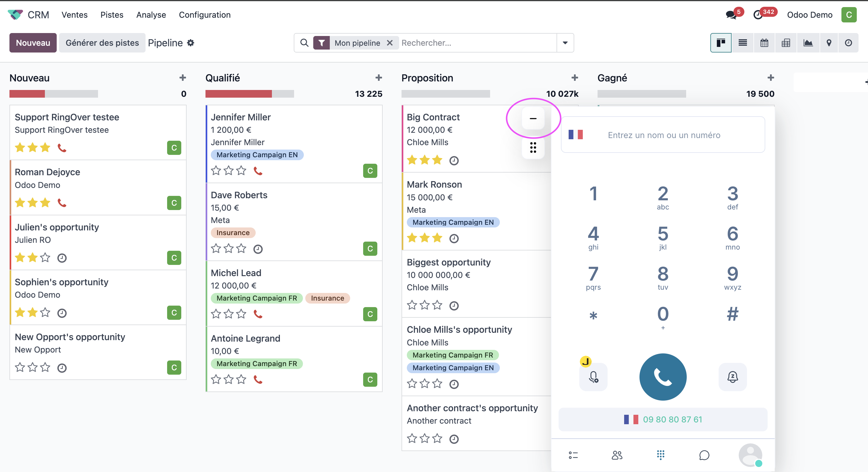Open the dialer chat bubble icon
The width and height of the screenshot is (868, 472).
(704, 455)
